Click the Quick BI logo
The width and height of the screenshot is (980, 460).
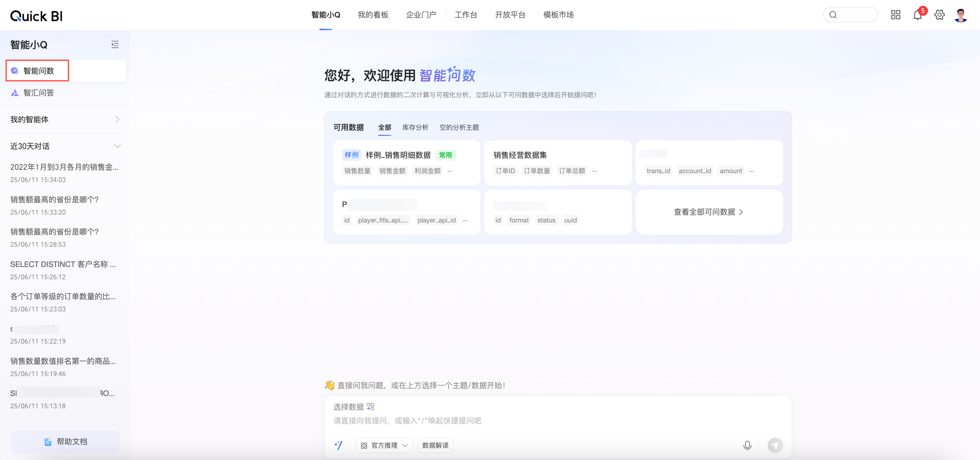pos(36,16)
